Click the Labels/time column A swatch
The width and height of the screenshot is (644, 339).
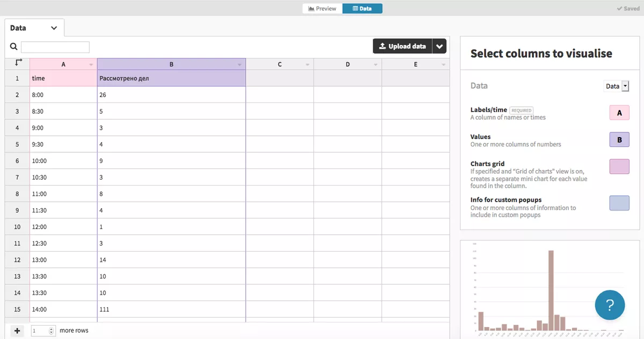(x=619, y=113)
